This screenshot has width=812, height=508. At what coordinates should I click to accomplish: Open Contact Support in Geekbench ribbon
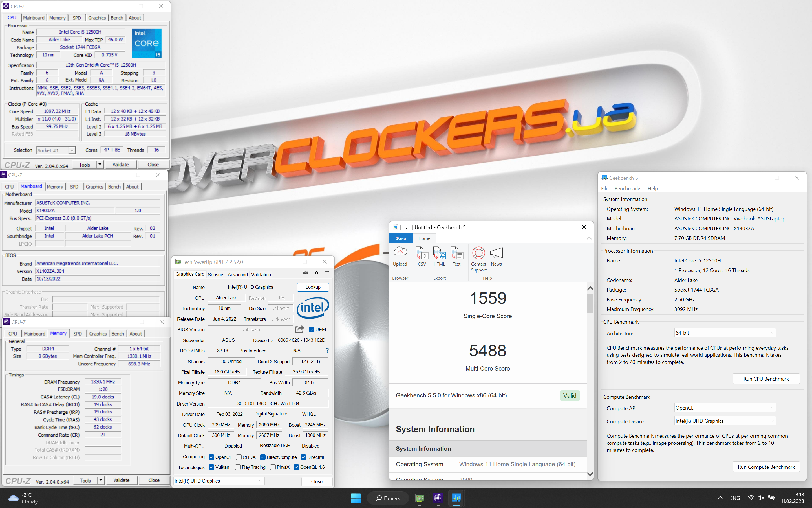[478, 259]
